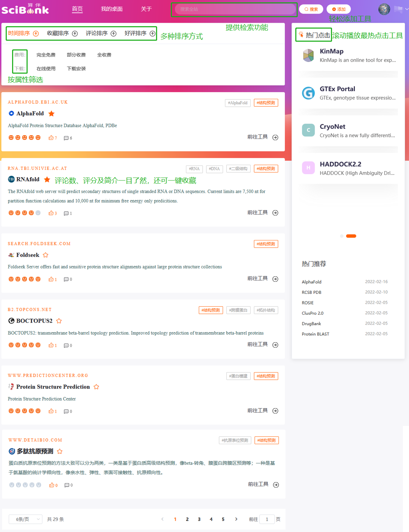Viewport: 409px width, 532px height.
Task: Click the 添加 button to add a tool
Action: [339, 9]
